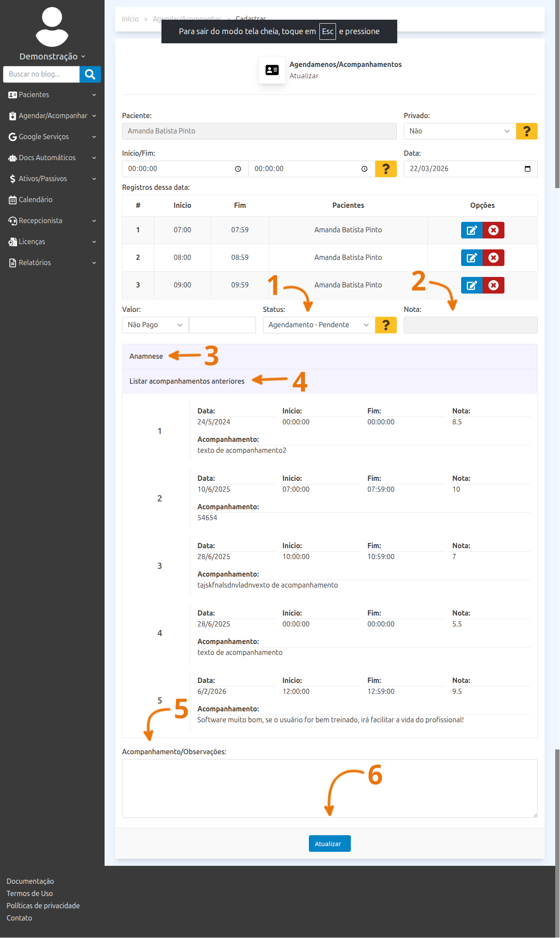560x938 pixels.
Task: Click the Acompanhamento/Observações text area
Action: [x=329, y=788]
